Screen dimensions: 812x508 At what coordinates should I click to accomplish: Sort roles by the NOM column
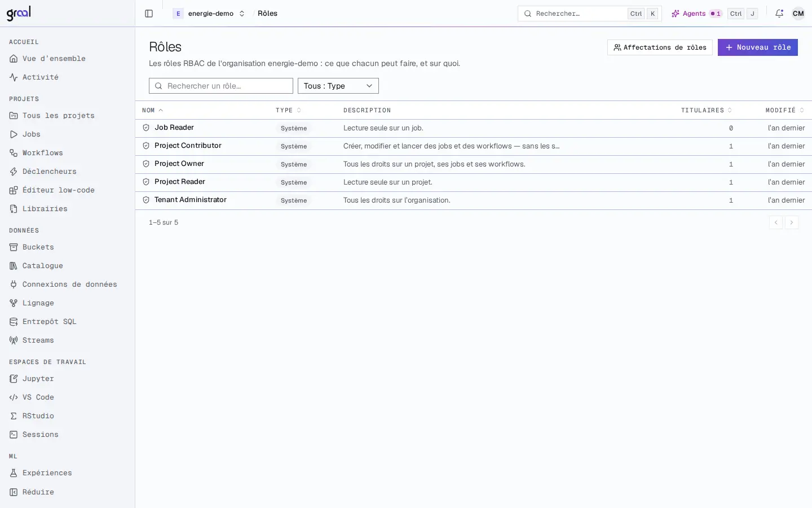click(x=152, y=110)
